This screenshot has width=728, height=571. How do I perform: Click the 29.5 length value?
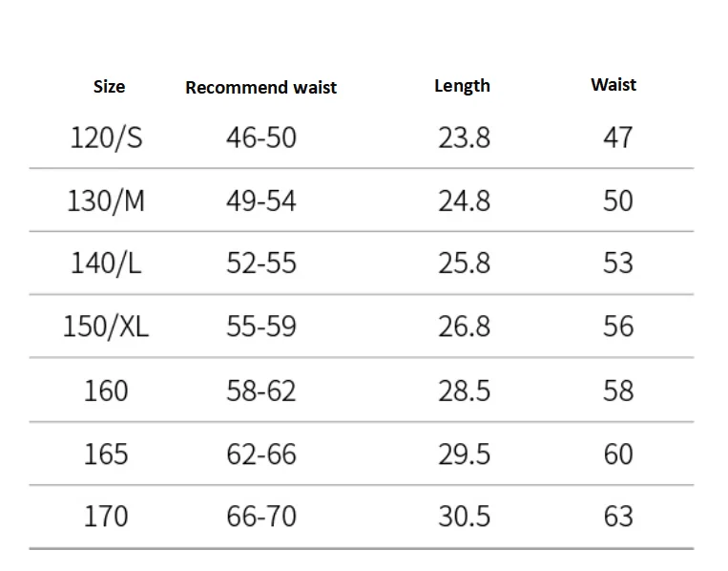coord(465,454)
